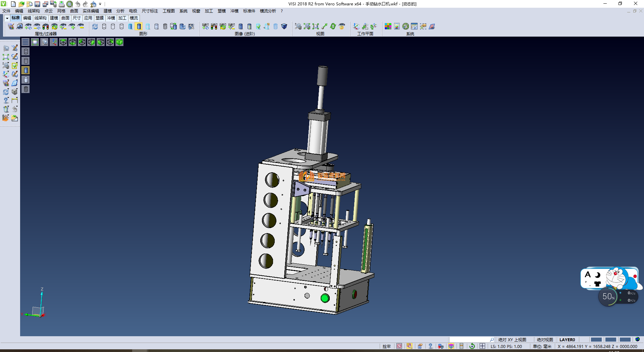Open the 文件 menu
The image size is (644, 352).
click(6, 11)
